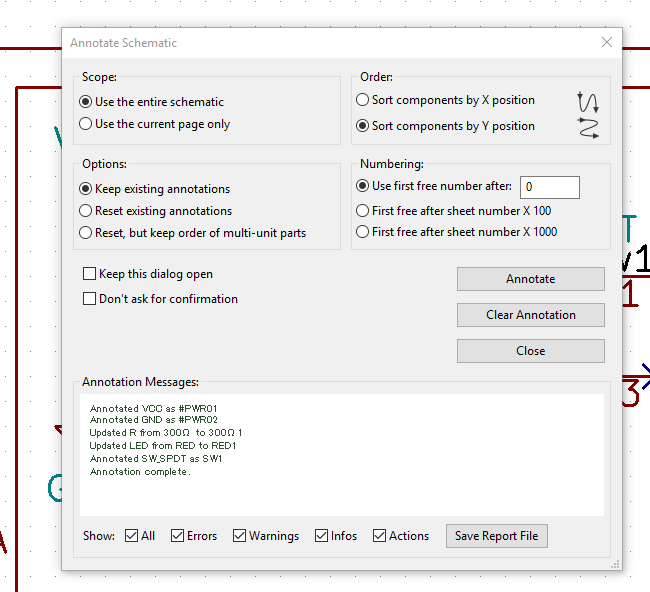This screenshot has width=650, height=592.
Task: Click the X-position sort order icon
Action: (x=588, y=102)
